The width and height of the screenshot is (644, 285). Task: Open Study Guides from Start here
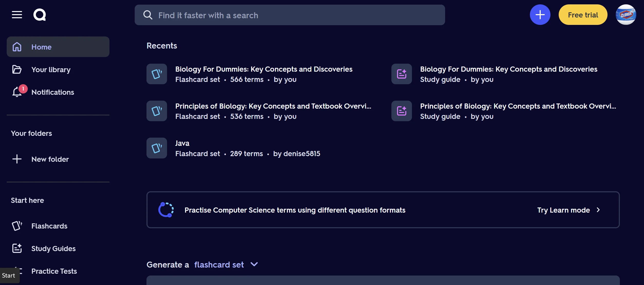click(53, 248)
